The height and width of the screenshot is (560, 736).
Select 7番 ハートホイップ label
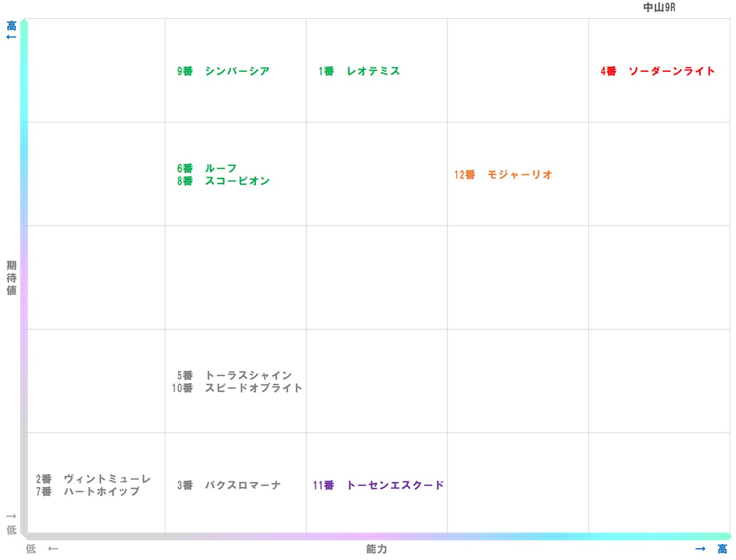coord(88,492)
